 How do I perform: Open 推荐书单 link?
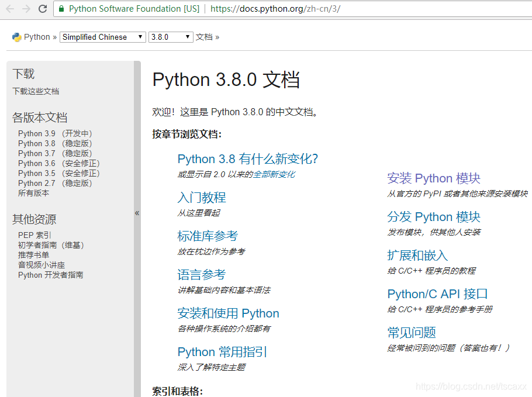tap(33, 255)
